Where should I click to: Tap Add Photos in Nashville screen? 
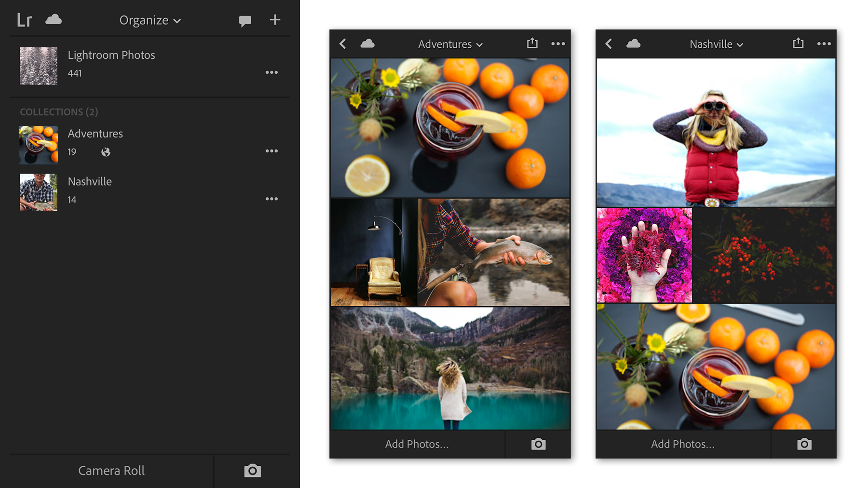[x=683, y=444]
